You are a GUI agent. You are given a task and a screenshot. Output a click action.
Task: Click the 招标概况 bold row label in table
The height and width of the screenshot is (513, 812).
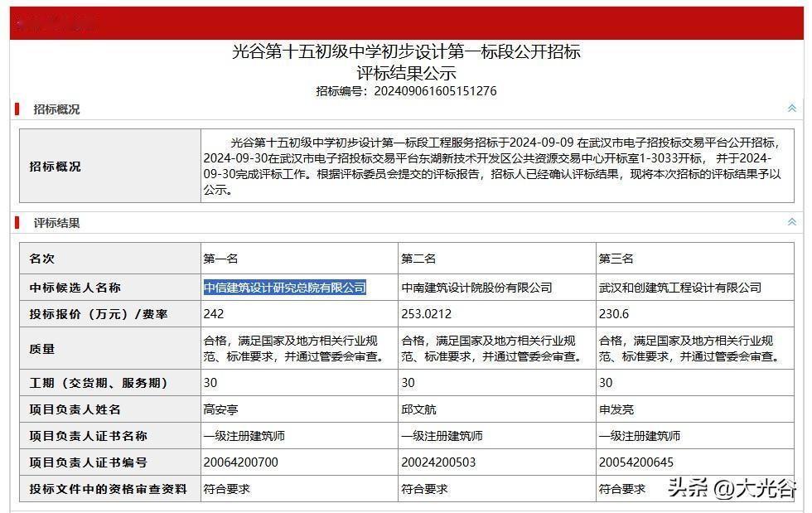[55, 167]
